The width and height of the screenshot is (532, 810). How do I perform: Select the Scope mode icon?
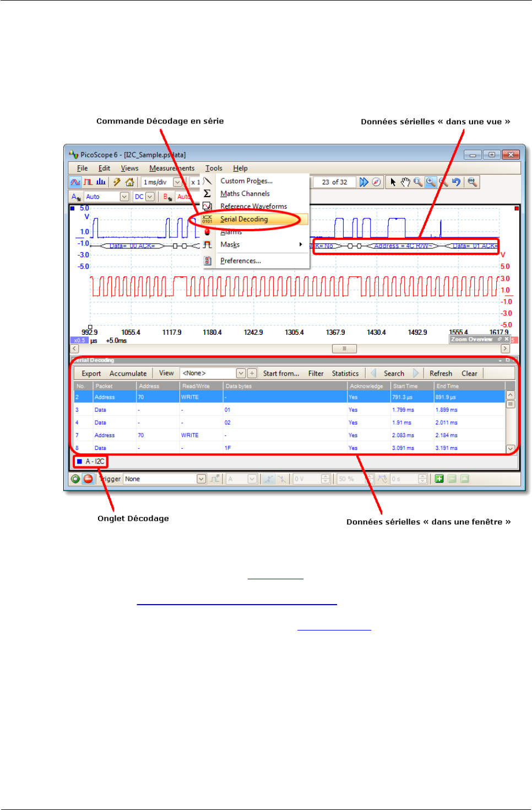[75, 182]
